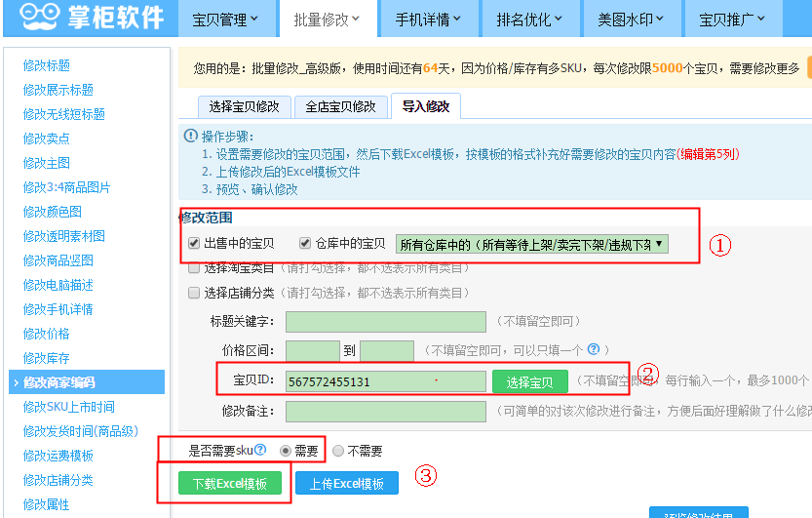Screen dimensions: 812x518
Task: Click the 标题关键字 input field
Action: 386,322
